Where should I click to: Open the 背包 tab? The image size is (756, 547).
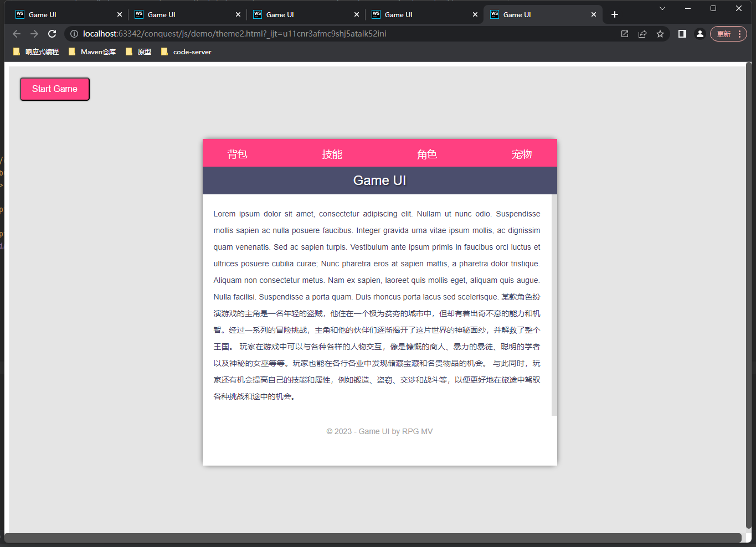pos(237,154)
